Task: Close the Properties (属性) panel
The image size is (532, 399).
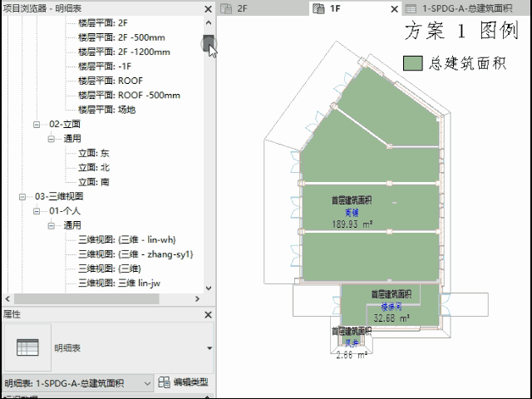Action: tap(207, 315)
